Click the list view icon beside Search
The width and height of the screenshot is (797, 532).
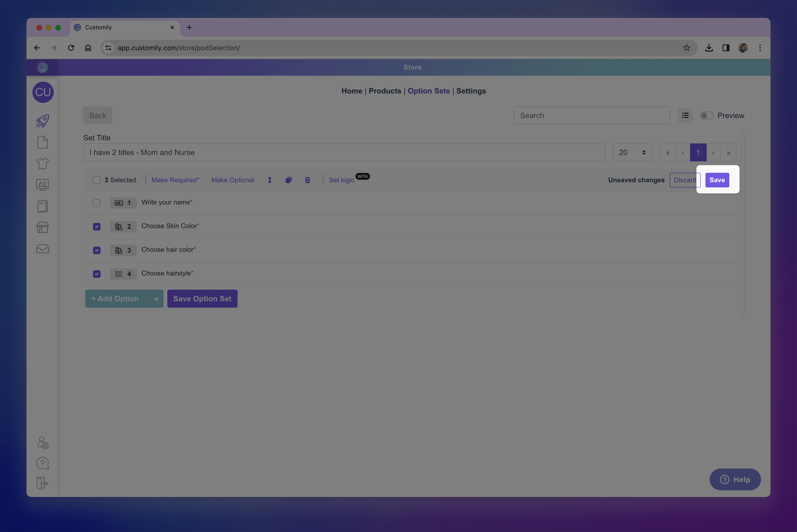(x=685, y=115)
